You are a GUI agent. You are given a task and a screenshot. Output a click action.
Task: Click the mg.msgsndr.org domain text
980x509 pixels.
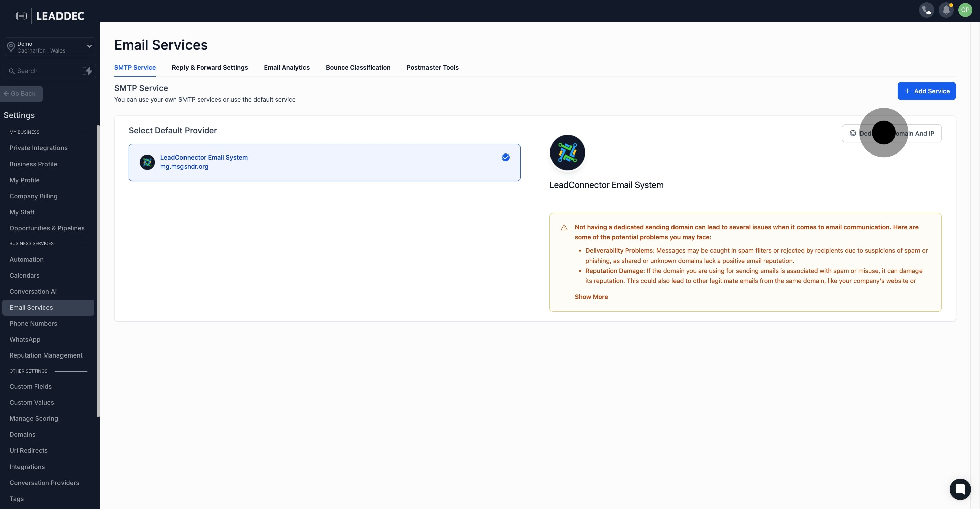[184, 166]
